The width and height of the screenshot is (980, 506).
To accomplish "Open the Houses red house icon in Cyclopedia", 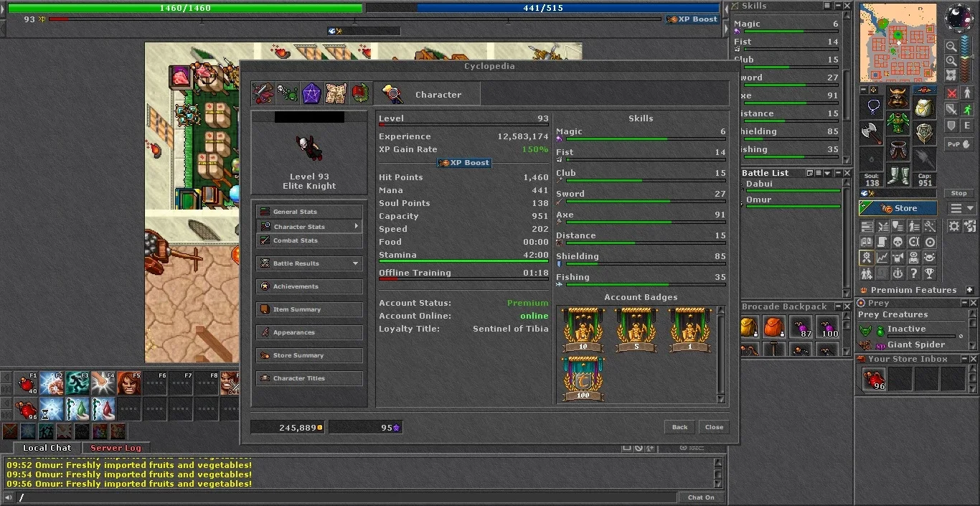I will click(x=360, y=94).
